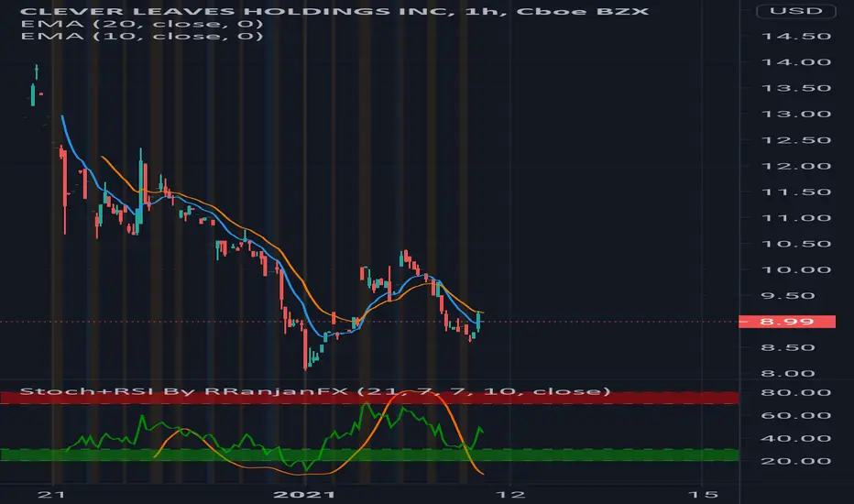The height and width of the screenshot is (504, 854).
Task: Click the 40.00 indicator scale label
Action: (795, 439)
